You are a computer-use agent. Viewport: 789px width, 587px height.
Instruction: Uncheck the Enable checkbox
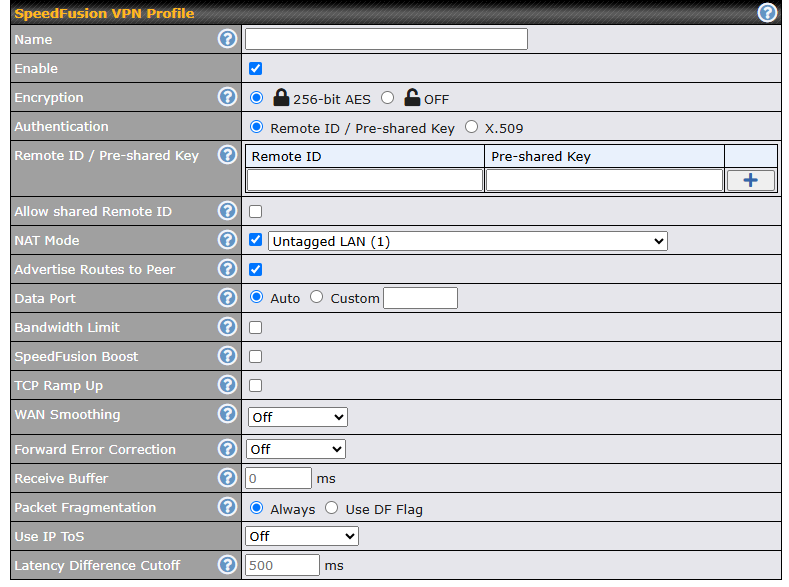(256, 68)
